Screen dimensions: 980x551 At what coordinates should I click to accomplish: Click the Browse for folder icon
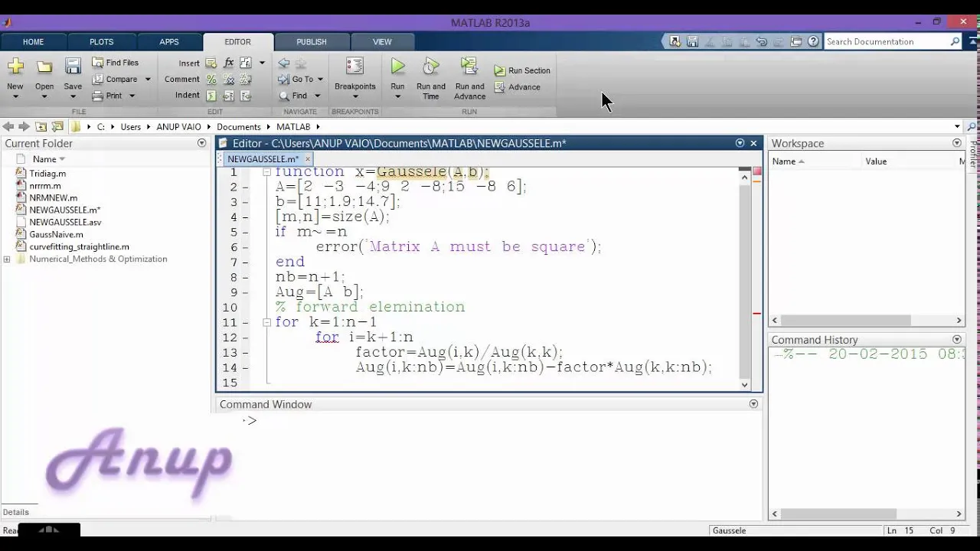point(58,127)
